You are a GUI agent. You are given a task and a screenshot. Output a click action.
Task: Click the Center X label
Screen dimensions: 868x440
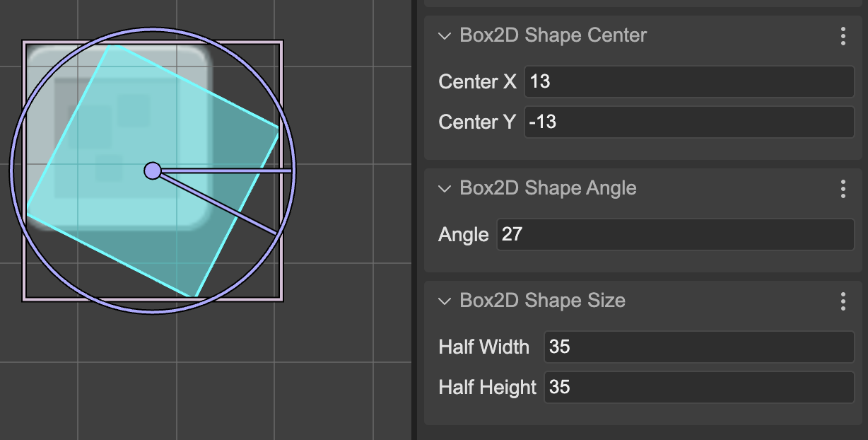point(477,81)
